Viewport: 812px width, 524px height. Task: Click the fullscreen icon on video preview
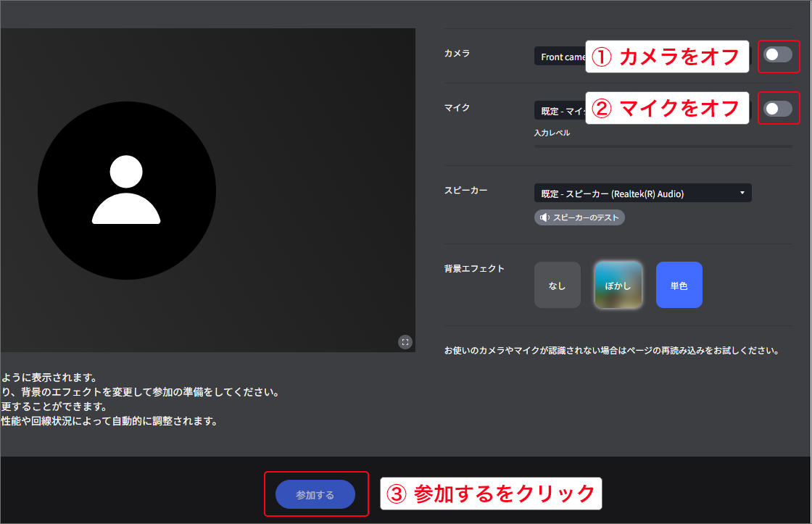(405, 342)
